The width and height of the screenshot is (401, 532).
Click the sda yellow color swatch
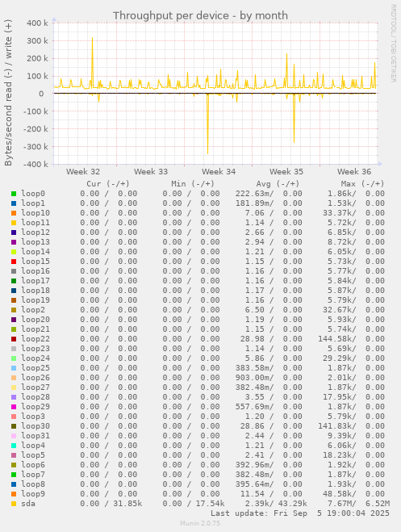click(14, 504)
